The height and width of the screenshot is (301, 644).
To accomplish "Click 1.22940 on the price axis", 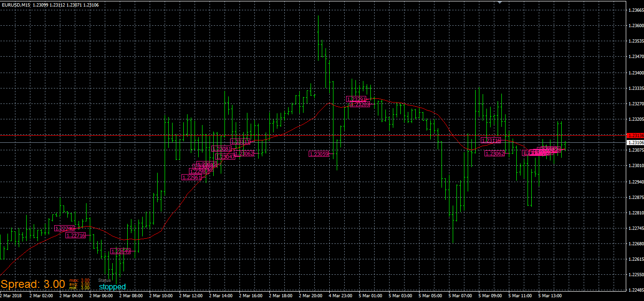I will pyautogui.click(x=636, y=182).
